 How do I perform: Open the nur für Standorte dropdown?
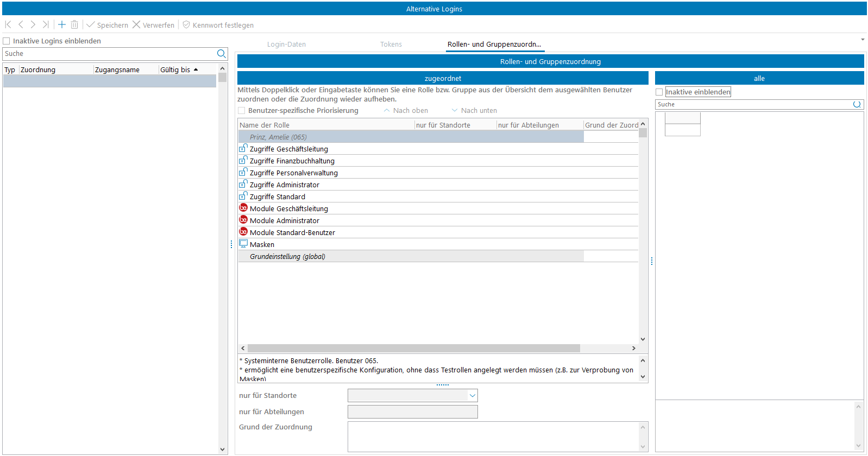(x=472, y=396)
